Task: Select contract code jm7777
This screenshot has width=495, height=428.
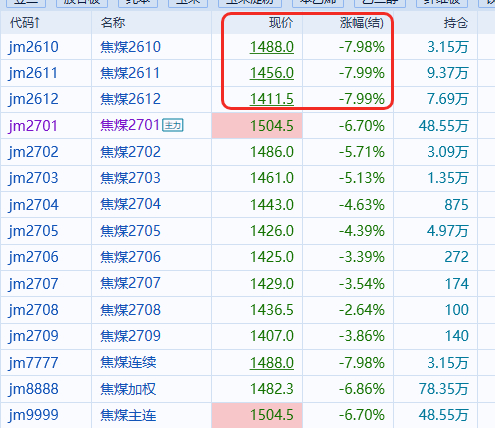Action: [x=33, y=362]
